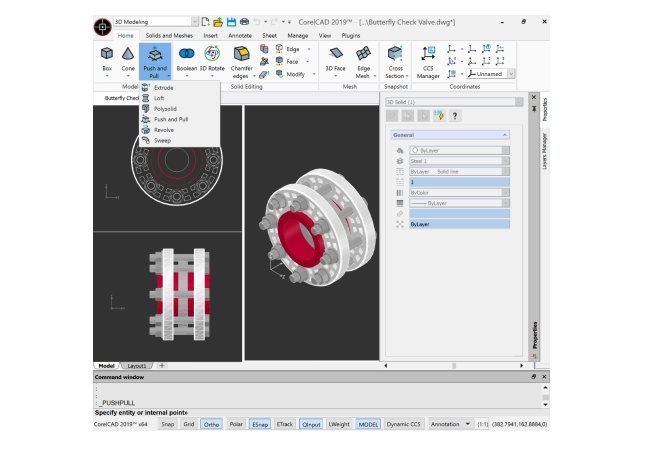This screenshot has height=450, width=650.
Task: Print the drawing using the printer icon
Action: point(244,22)
